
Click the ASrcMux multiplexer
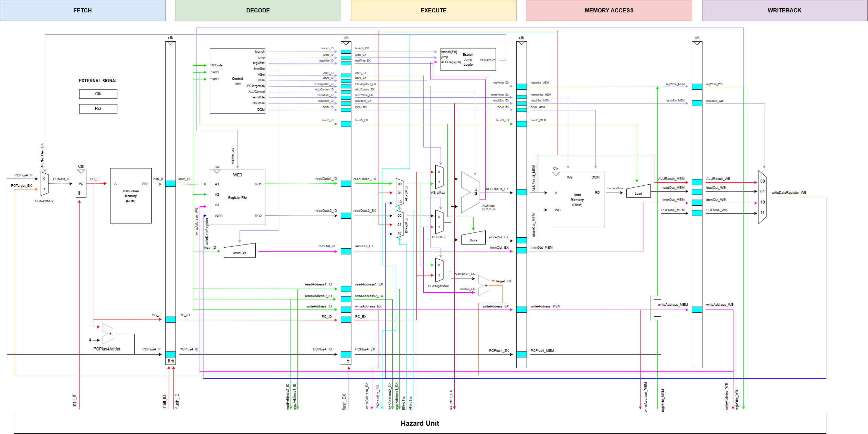point(439,177)
